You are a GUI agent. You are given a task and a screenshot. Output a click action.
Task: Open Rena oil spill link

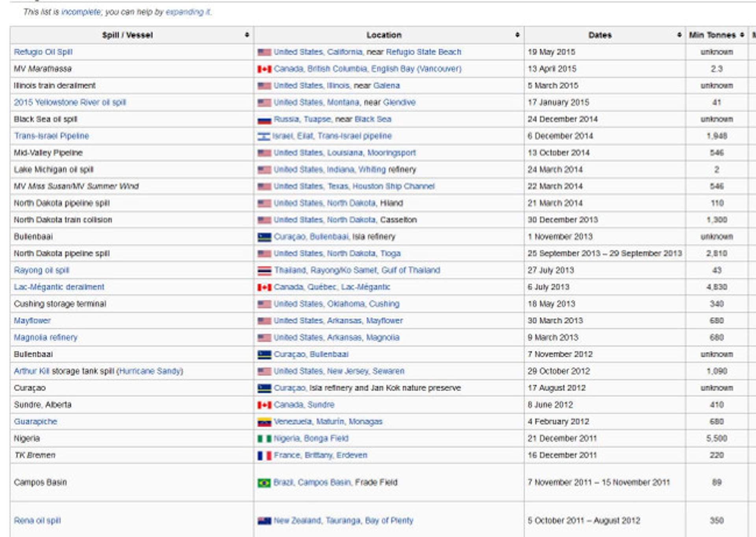coord(37,520)
